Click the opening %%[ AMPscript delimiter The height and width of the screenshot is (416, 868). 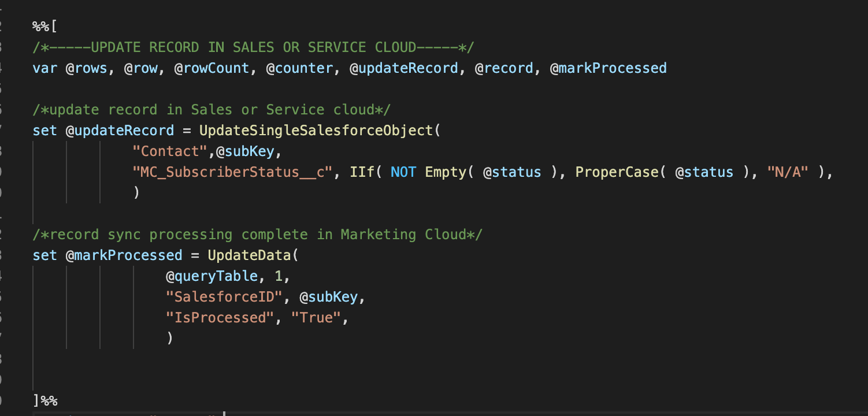45,27
